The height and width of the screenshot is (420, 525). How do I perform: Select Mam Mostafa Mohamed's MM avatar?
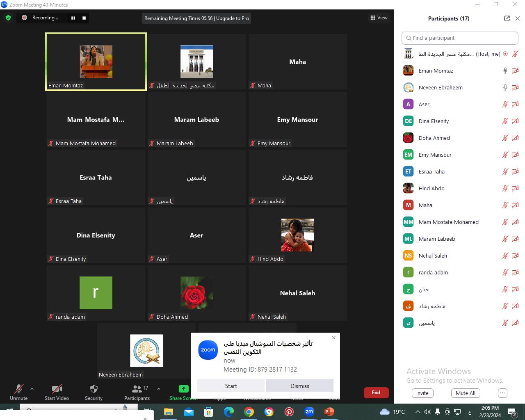(x=408, y=222)
